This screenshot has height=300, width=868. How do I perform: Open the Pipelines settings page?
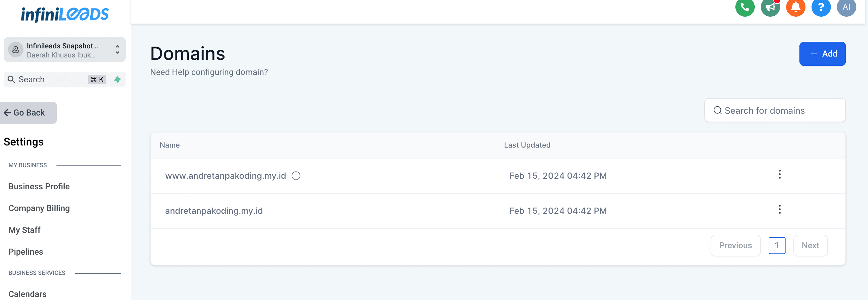[26, 251]
